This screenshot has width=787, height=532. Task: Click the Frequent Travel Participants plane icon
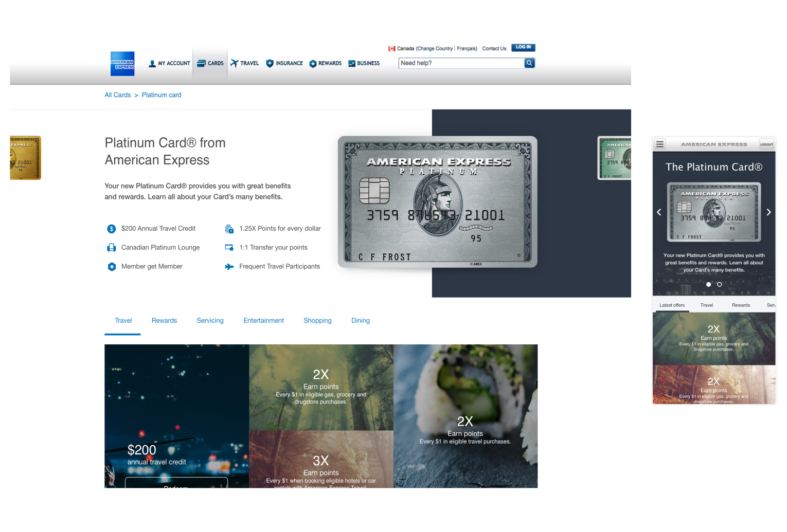coord(229,267)
